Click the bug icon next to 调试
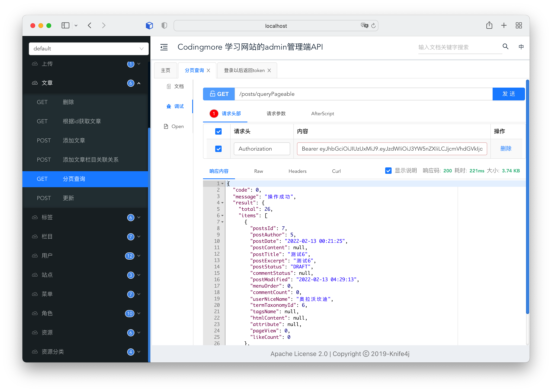 (169, 106)
